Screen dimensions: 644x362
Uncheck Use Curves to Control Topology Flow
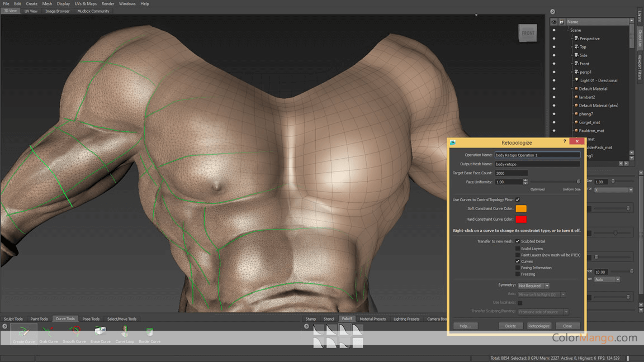(x=518, y=199)
